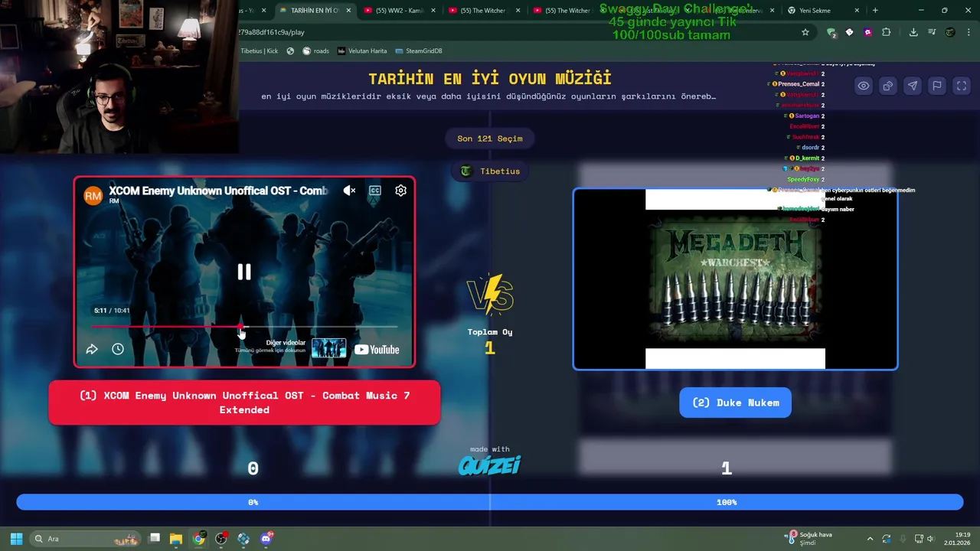Open the media control toolbar icon
Viewport: 980px width, 551px height.
point(932,32)
